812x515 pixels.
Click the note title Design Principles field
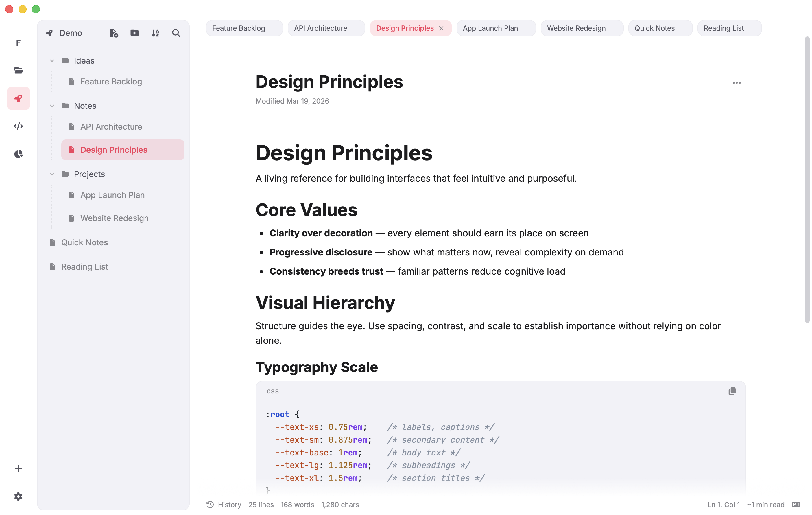(329, 82)
